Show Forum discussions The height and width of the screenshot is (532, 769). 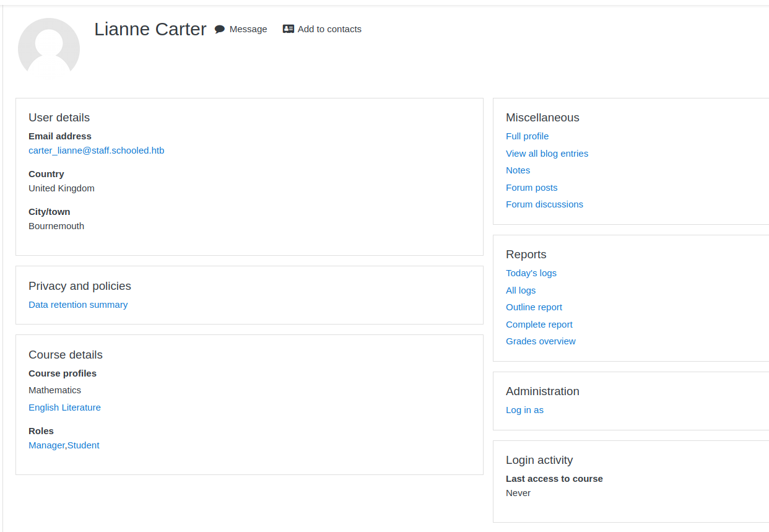(x=544, y=204)
